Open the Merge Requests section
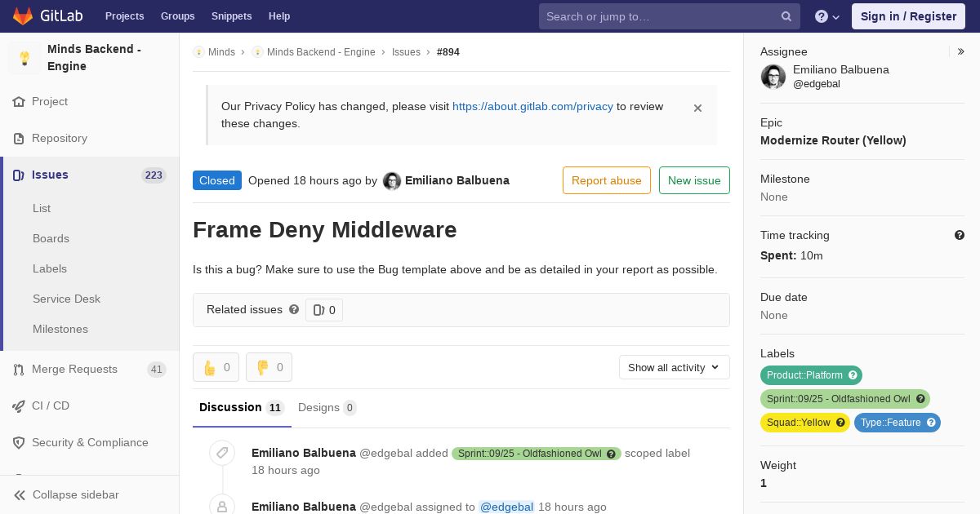 (x=90, y=370)
